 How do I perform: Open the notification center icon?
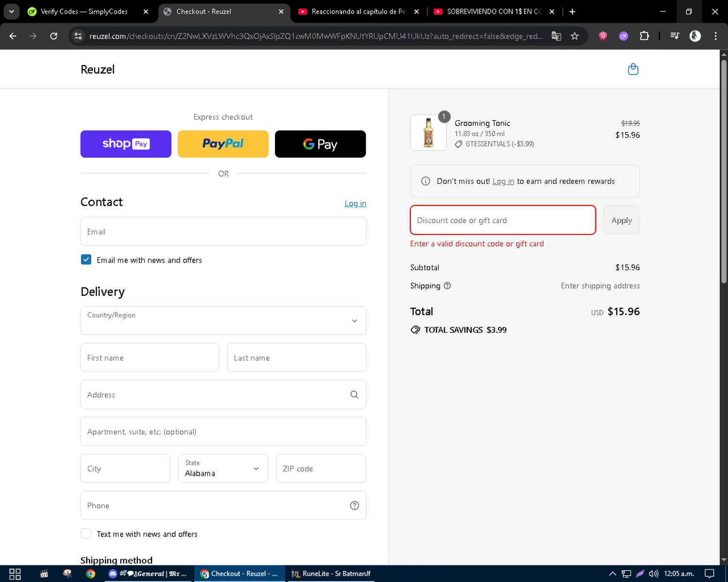[x=710, y=574]
